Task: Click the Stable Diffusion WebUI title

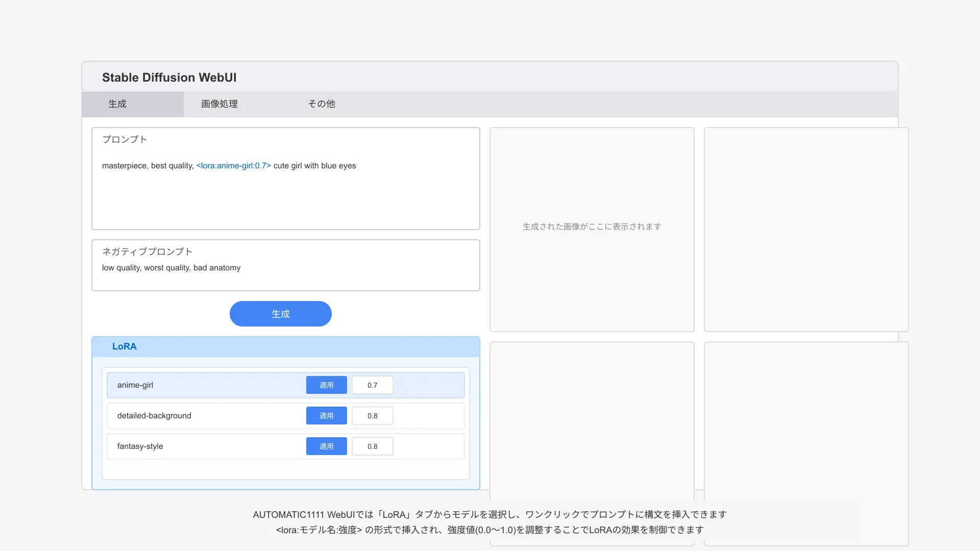Action: [x=169, y=78]
